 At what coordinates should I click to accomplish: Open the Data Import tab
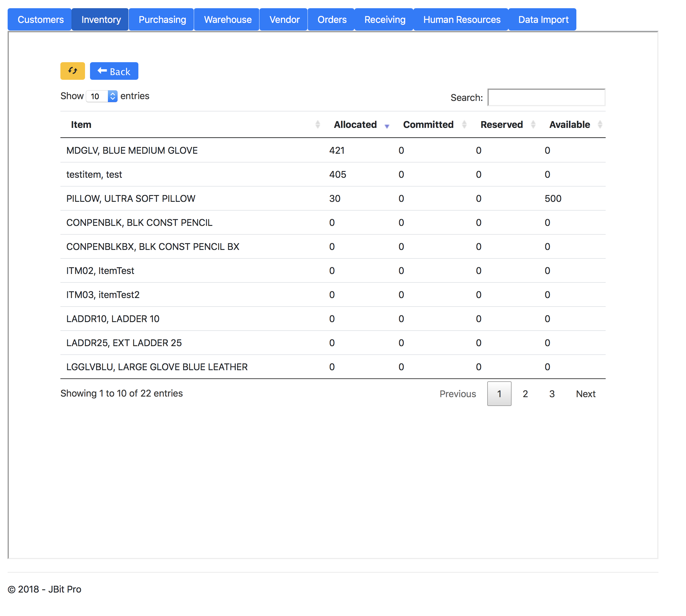[543, 20]
